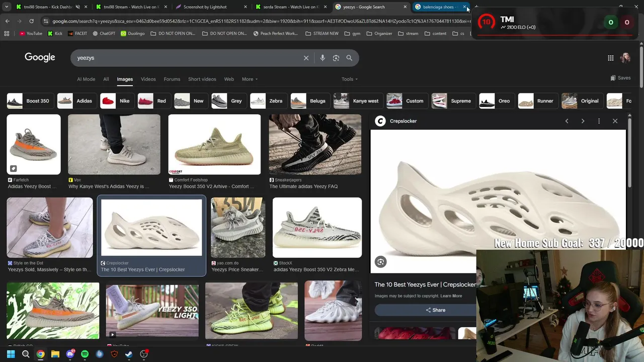Open Spotify from the taskbar
Screen dimensions: 644x362
[85, 354]
